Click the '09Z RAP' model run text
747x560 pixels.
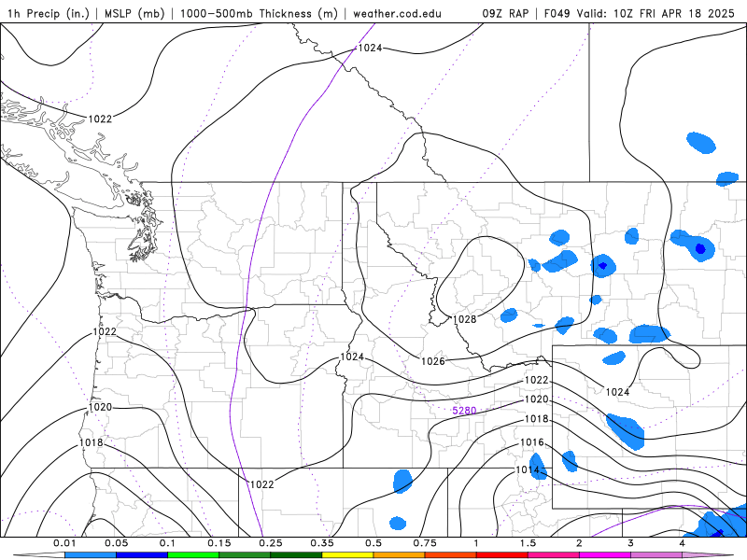(x=505, y=13)
